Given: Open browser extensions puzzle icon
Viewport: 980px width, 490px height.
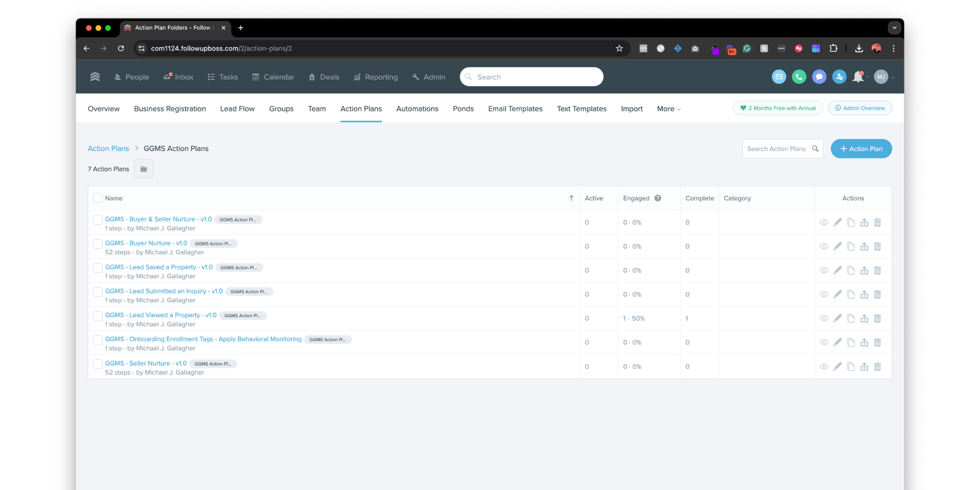Looking at the screenshot, I should (833, 49).
